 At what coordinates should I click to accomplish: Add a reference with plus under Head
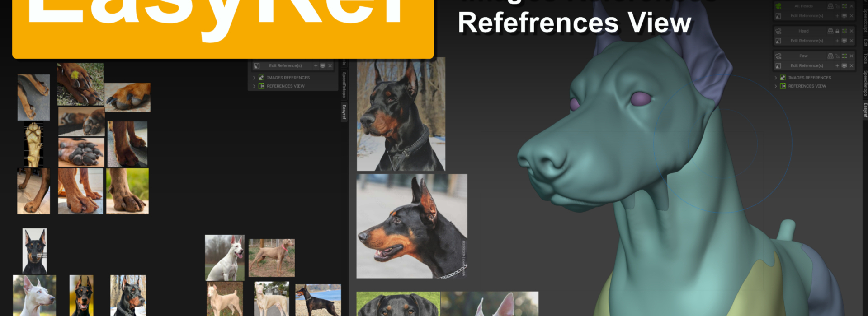(x=837, y=41)
